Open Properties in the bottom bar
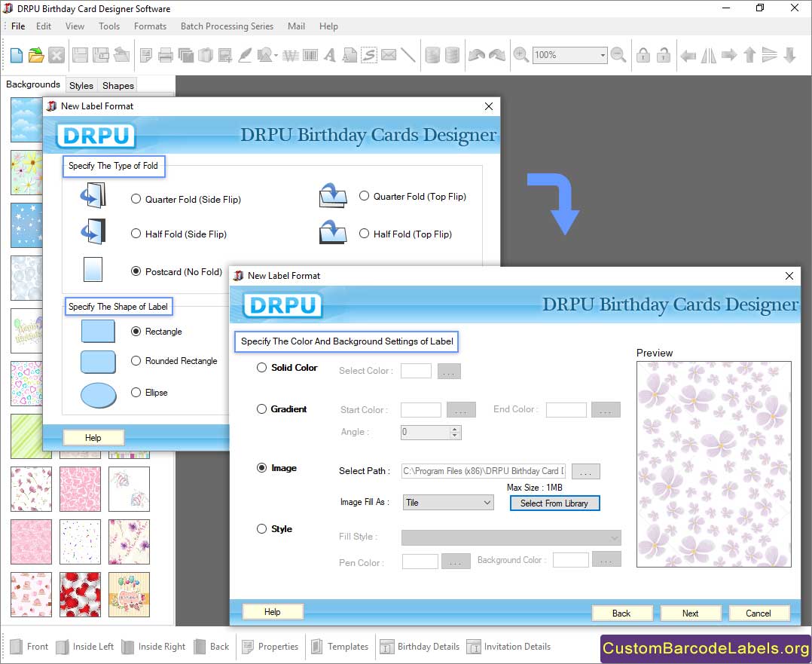 click(x=270, y=647)
